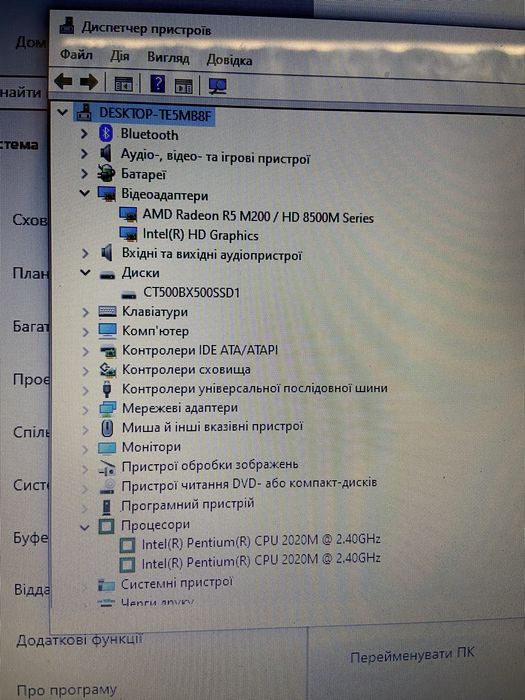Click the Контролери сховища icon

[108, 370]
